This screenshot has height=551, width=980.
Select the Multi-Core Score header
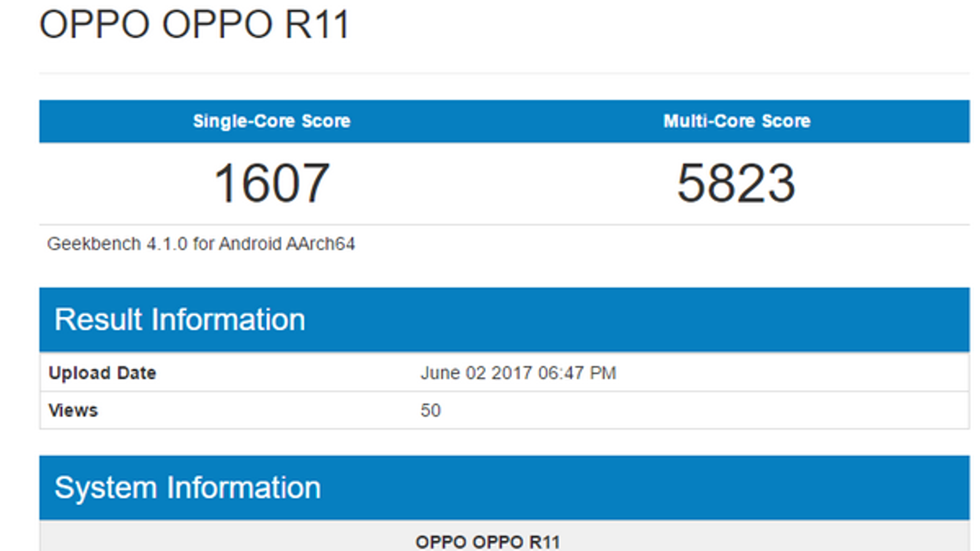pyautogui.click(x=737, y=121)
